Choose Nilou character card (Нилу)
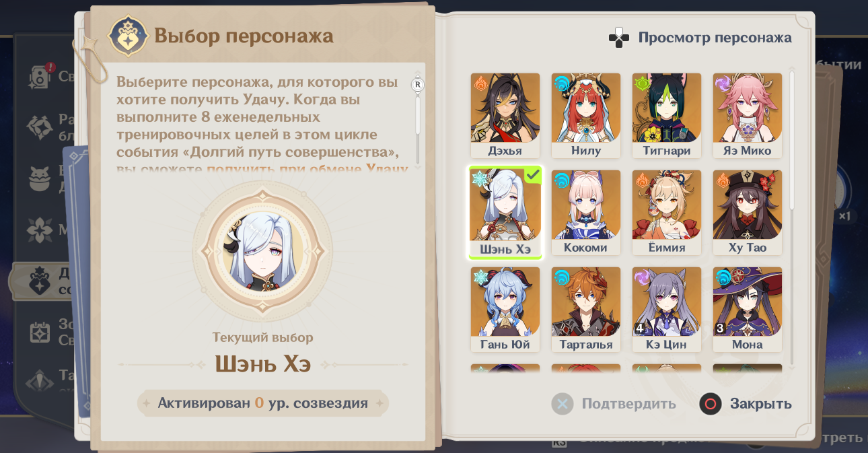Screen dimensions: 868x453 pyautogui.click(x=586, y=116)
